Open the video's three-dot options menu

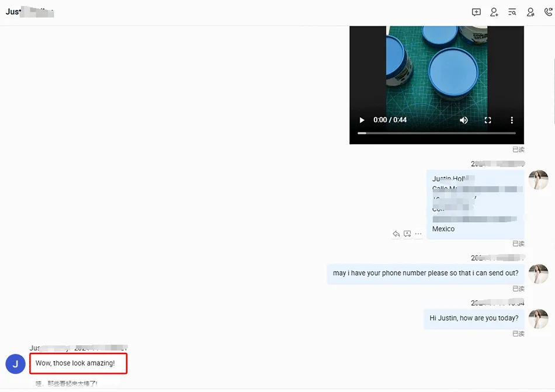[512, 120]
